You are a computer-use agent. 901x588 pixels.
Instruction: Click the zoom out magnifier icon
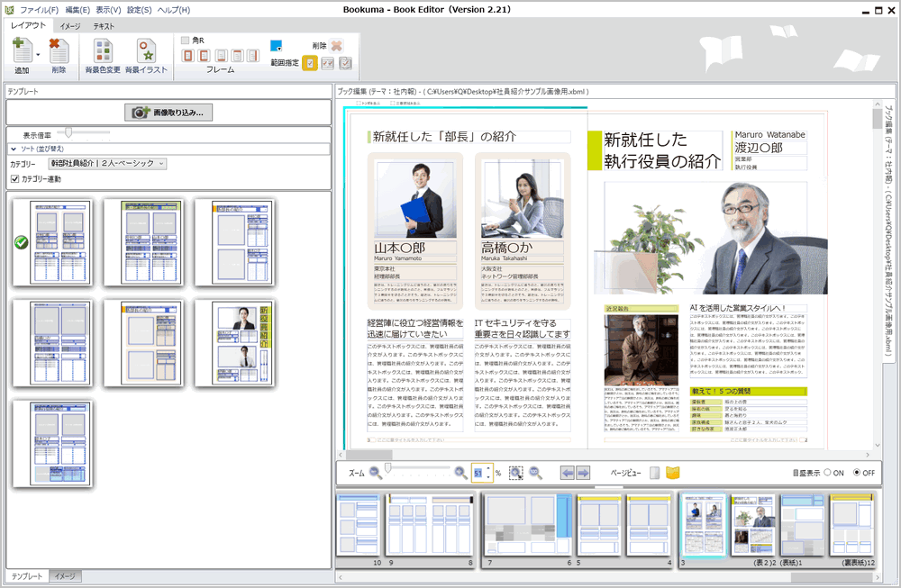point(376,472)
